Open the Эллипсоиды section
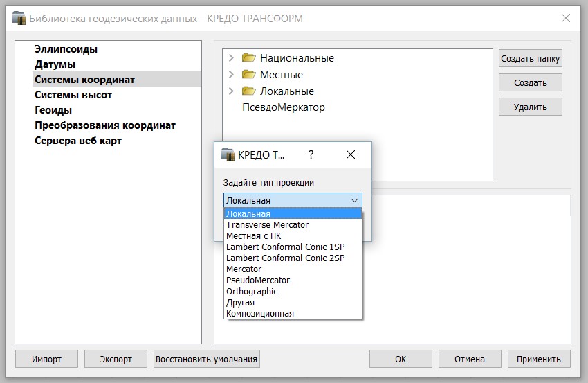Image resolution: width=588 pixels, height=383 pixels. (x=66, y=49)
